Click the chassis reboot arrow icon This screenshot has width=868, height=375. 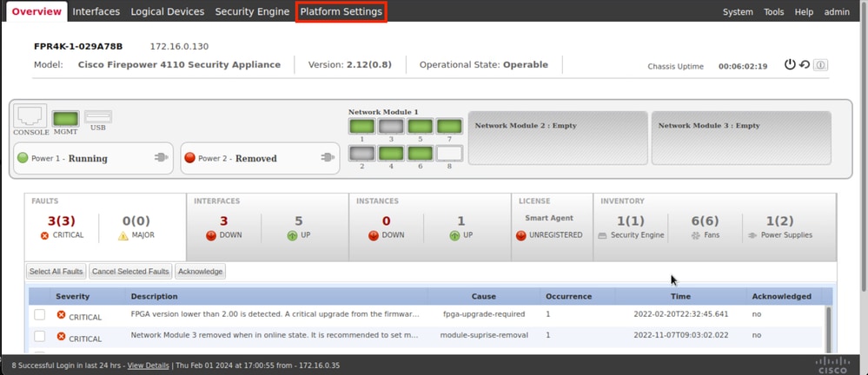click(x=805, y=65)
